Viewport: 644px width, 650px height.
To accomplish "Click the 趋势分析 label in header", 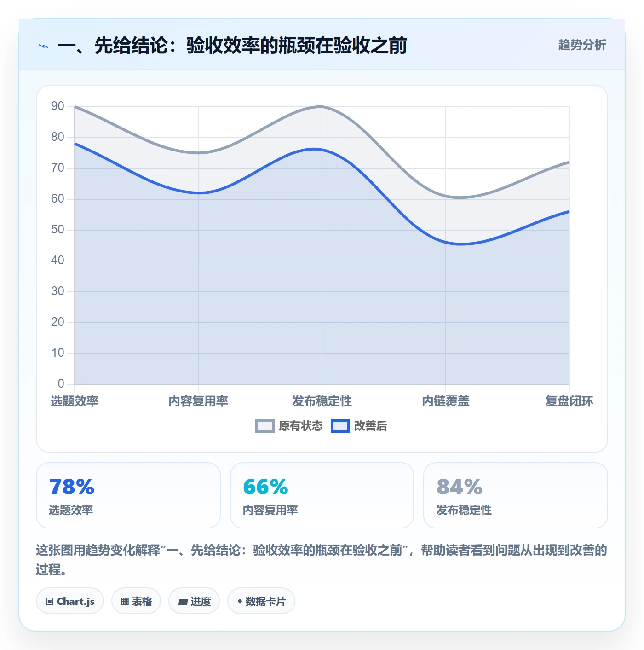I will pos(582,45).
